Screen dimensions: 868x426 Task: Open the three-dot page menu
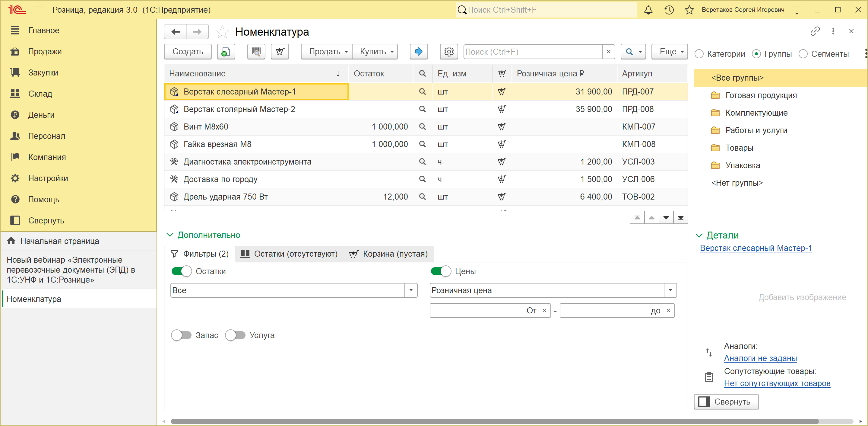(x=833, y=31)
